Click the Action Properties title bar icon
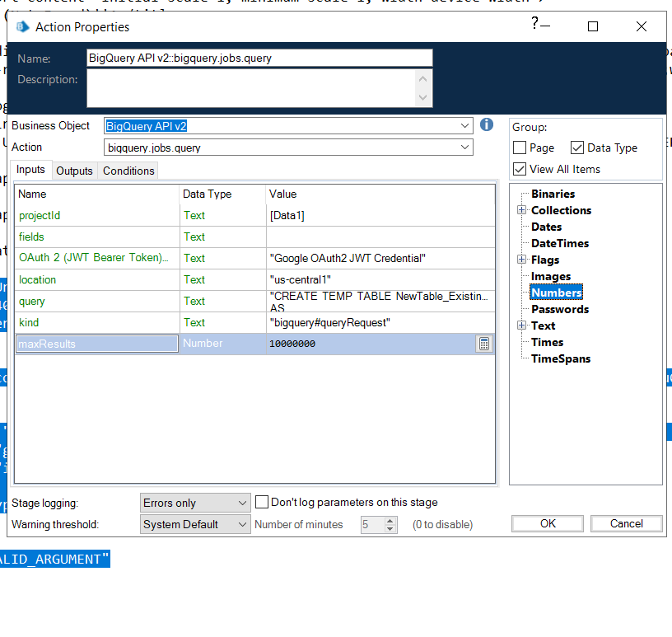The width and height of the screenshot is (672, 637). point(23,27)
